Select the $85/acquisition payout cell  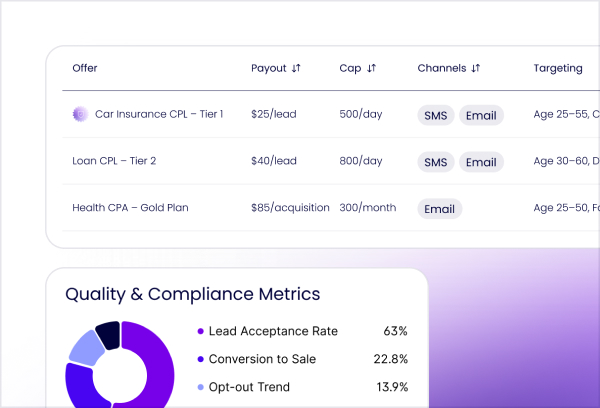[290, 207]
